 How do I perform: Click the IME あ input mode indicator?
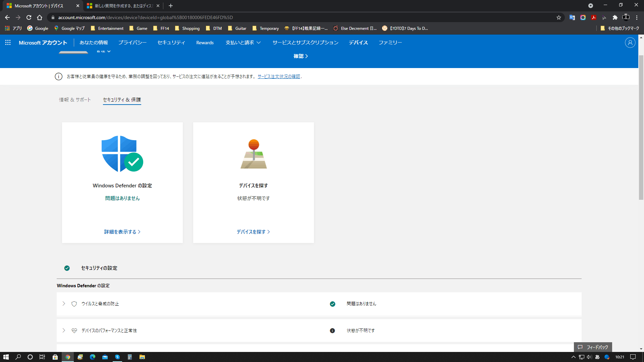point(597,357)
